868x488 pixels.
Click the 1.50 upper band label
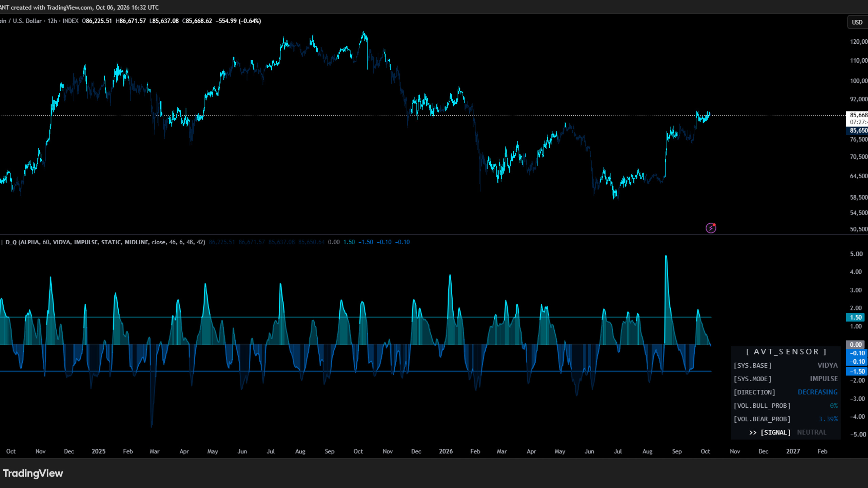(855, 317)
